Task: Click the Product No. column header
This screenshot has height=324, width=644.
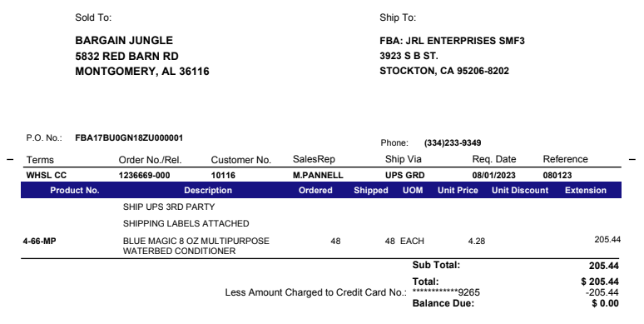Action: [x=75, y=191]
